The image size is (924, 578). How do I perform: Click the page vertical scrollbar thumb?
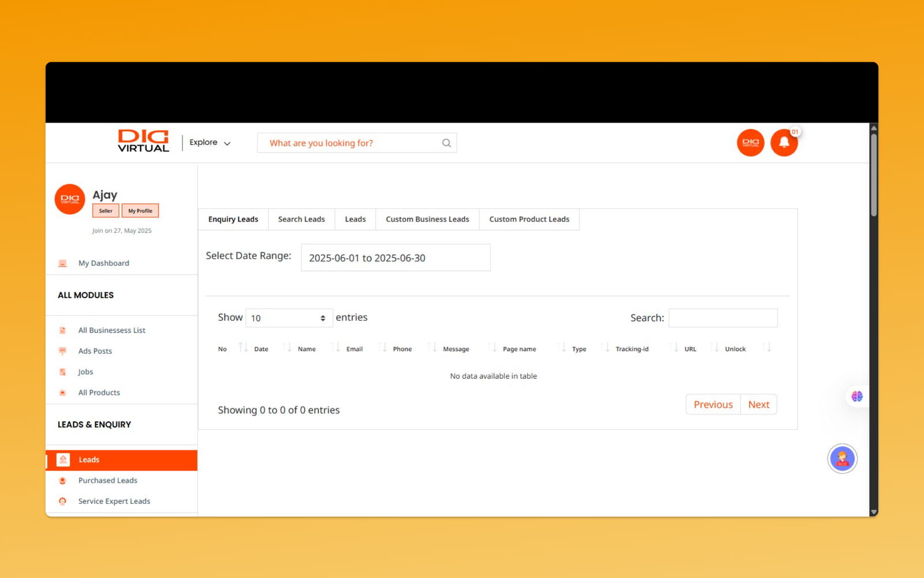(x=874, y=175)
